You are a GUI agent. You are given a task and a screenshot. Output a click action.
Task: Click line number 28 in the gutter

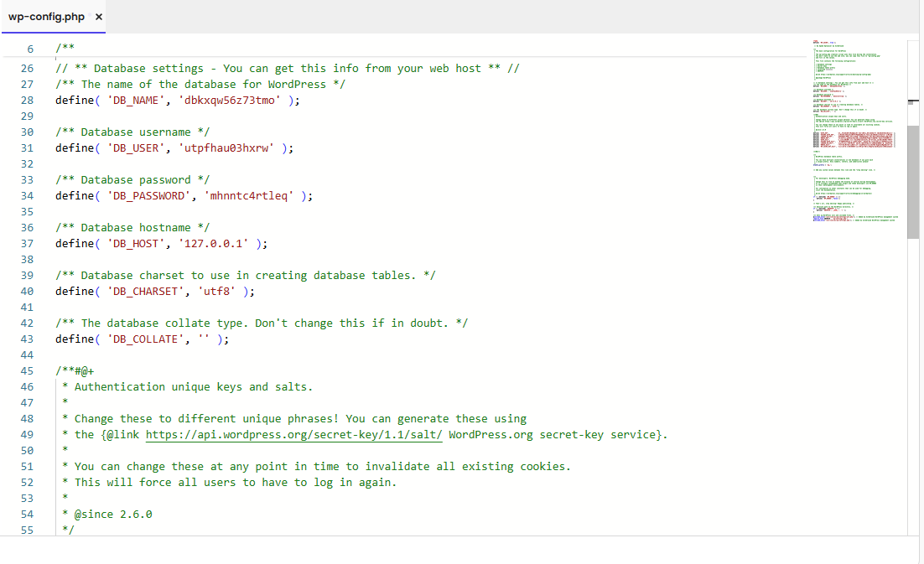(x=27, y=100)
